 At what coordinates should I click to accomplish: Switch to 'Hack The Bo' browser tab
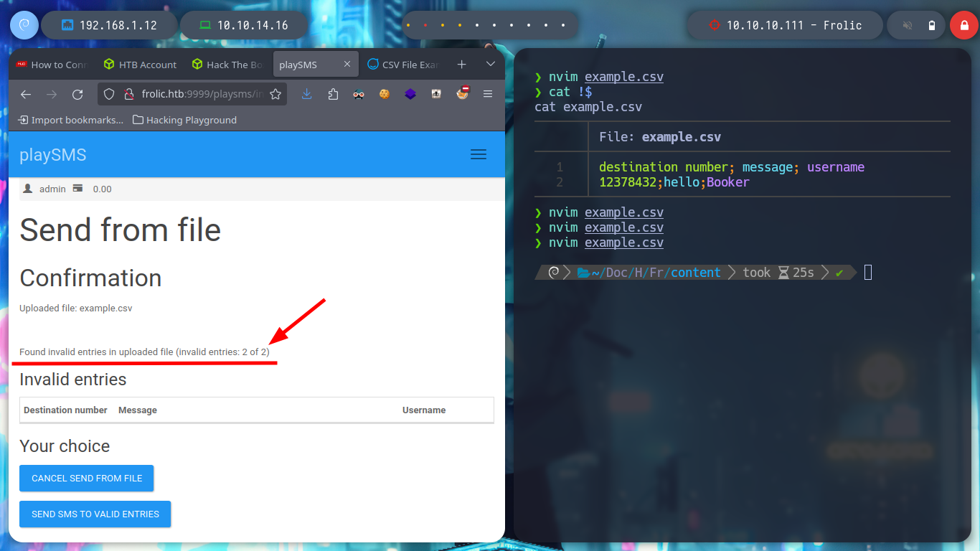click(x=228, y=65)
